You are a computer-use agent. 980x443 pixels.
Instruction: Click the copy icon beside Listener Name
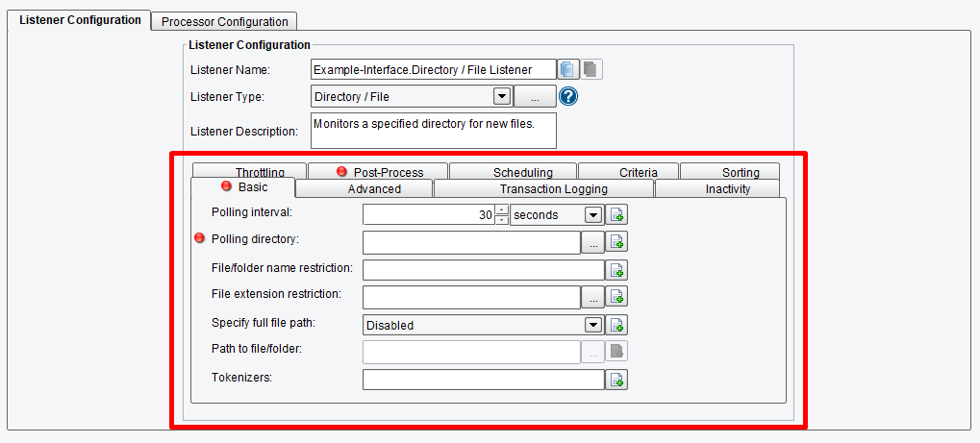pyautogui.click(x=568, y=69)
